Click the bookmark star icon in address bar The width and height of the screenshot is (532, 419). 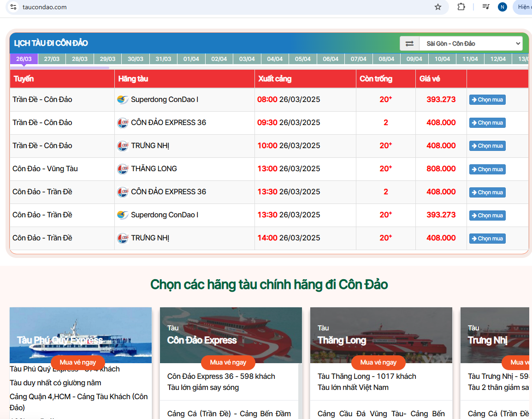point(438,7)
